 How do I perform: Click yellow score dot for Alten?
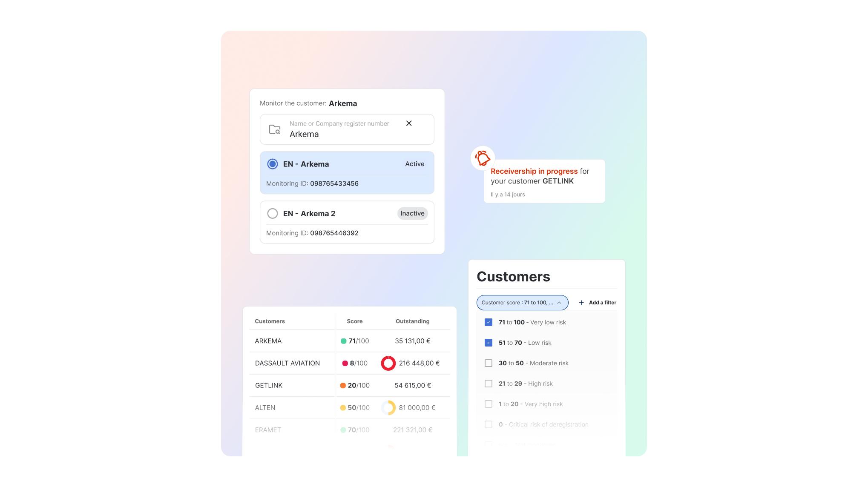point(343,408)
